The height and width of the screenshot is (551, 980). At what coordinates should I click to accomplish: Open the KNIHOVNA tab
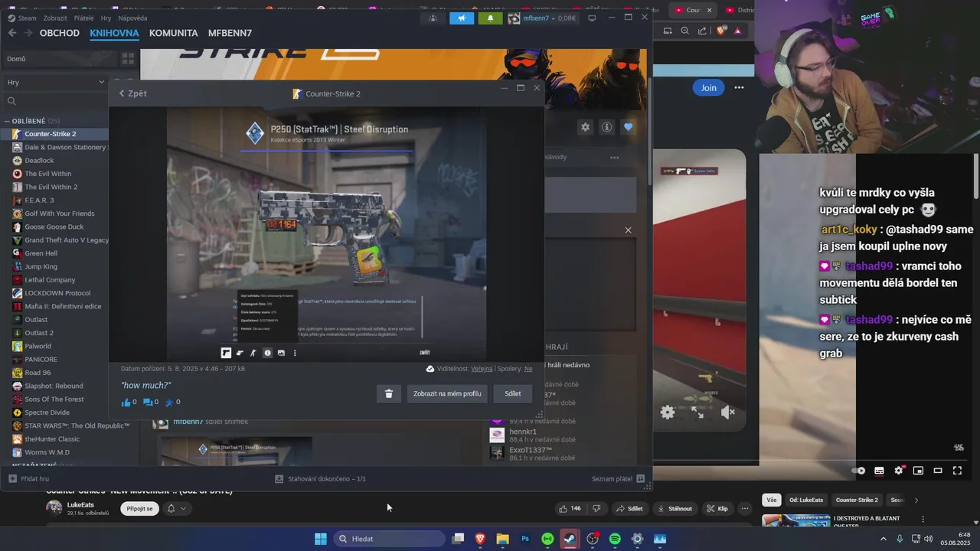coord(114,33)
